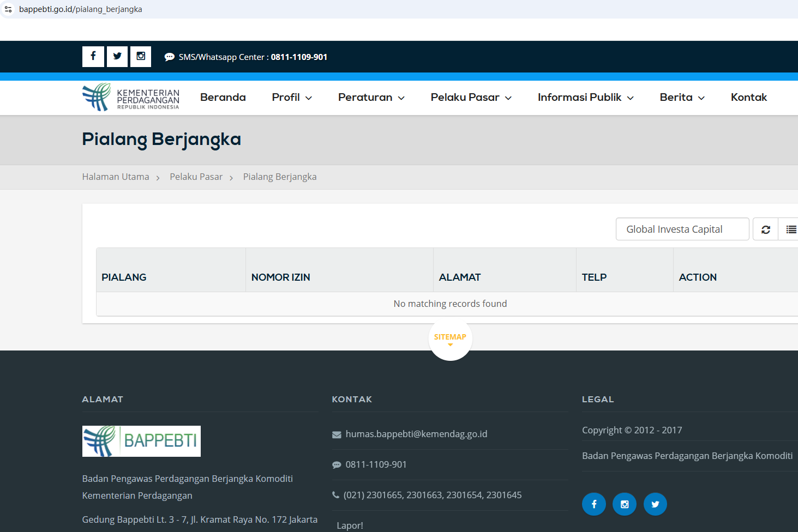Screen dimensions: 798x532
Task: Click the Halaman Utama breadcrumb link
Action: [x=116, y=177]
